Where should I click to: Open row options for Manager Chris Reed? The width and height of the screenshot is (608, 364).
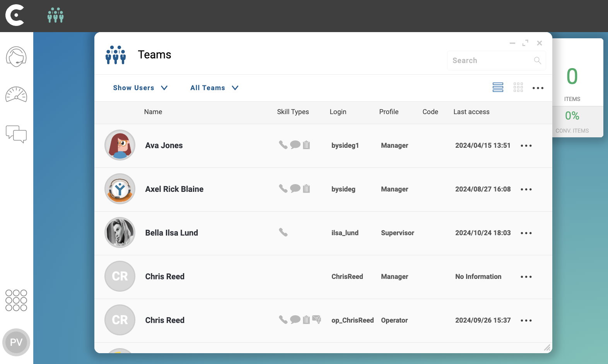click(x=526, y=277)
